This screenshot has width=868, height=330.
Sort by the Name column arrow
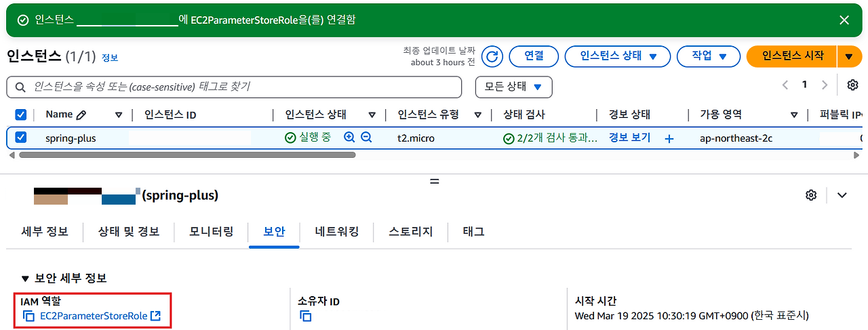tap(119, 115)
